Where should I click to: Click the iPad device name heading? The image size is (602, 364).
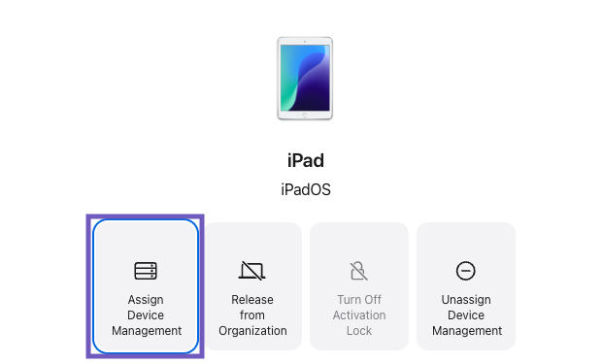point(306,160)
